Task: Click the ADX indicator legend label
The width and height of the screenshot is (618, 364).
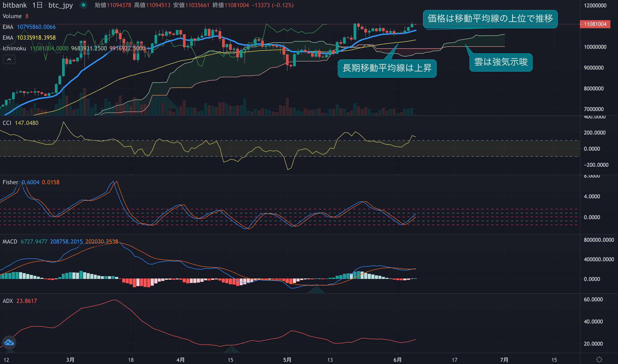Action: pos(8,301)
